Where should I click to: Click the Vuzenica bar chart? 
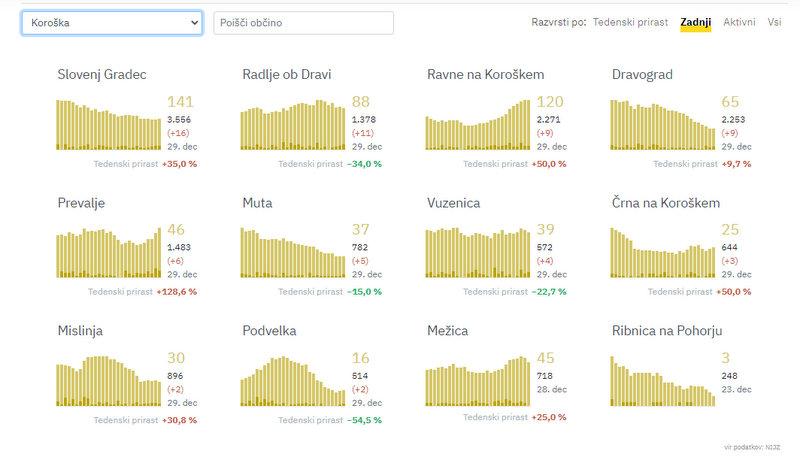click(477, 252)
